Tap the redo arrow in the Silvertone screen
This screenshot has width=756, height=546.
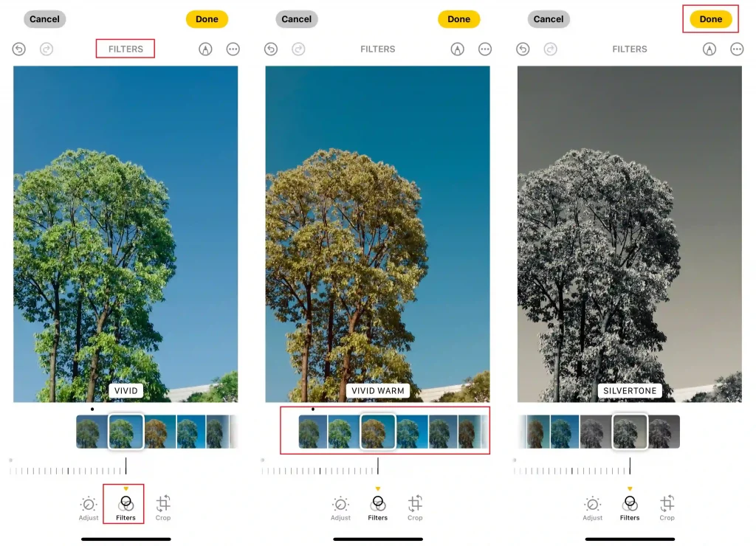click(x=550, y=49)
